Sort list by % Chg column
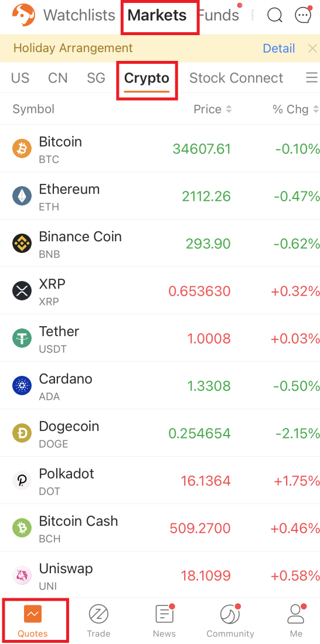This screenshot has width=320, height=644. [295, 109]
